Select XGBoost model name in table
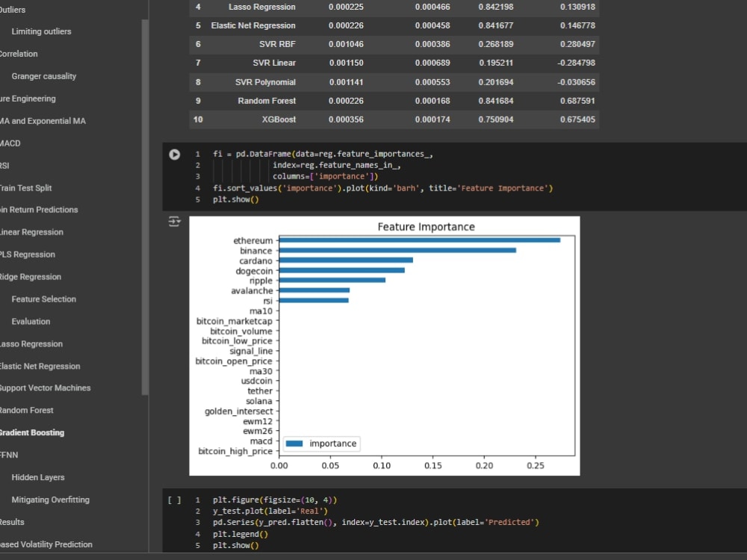Screen dimensions: 747x560 coord(279,119)
